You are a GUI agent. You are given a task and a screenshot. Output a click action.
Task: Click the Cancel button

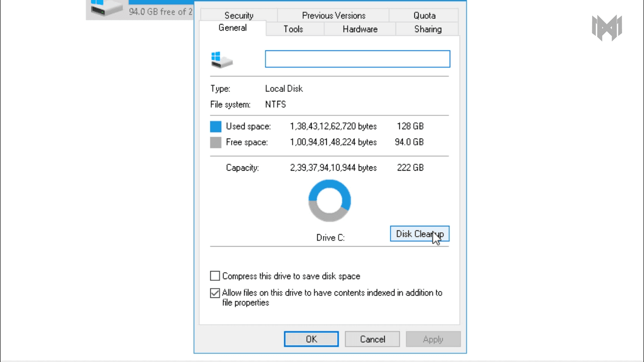click(372, 339)
